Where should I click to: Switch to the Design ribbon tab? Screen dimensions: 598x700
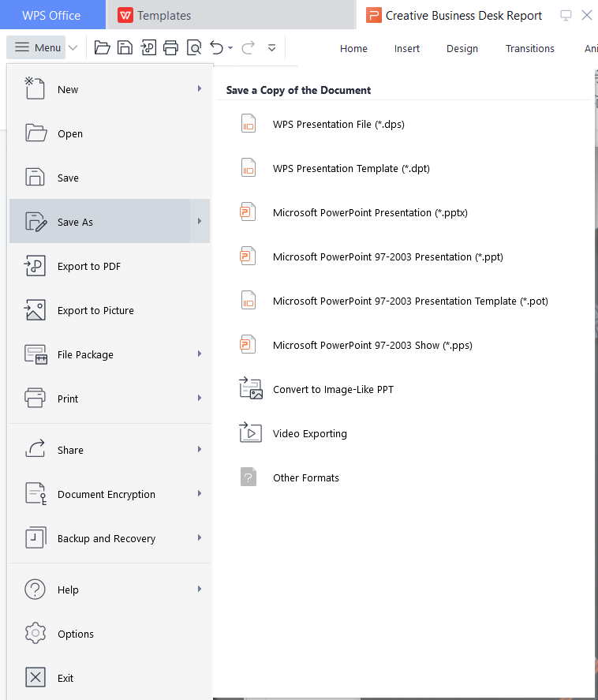462,48
